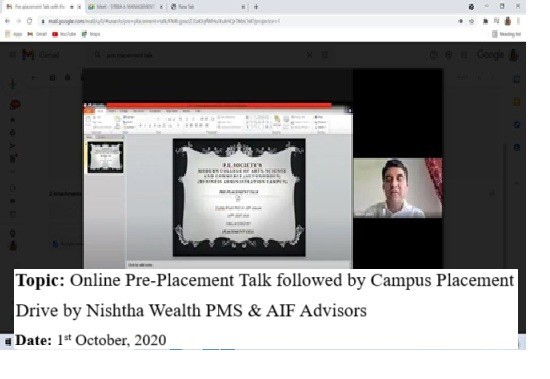
Task: Bookmark this page with the star icon
Action: point(471,21)
